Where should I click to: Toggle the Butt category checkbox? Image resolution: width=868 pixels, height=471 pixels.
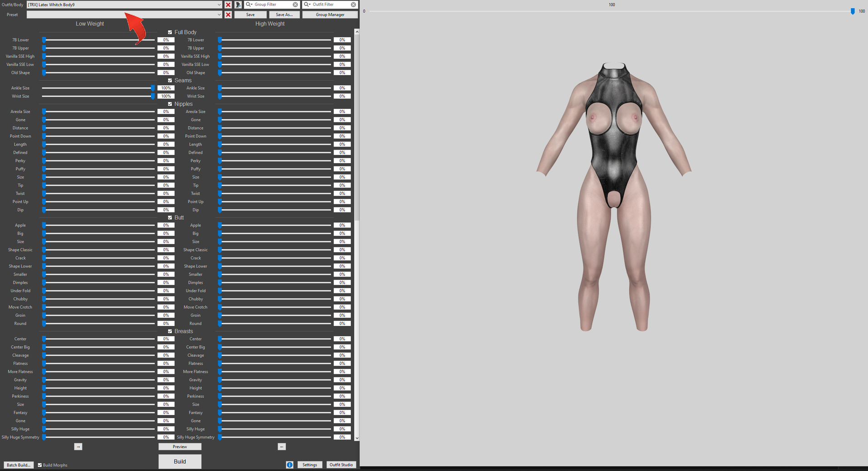pos(170,218)
